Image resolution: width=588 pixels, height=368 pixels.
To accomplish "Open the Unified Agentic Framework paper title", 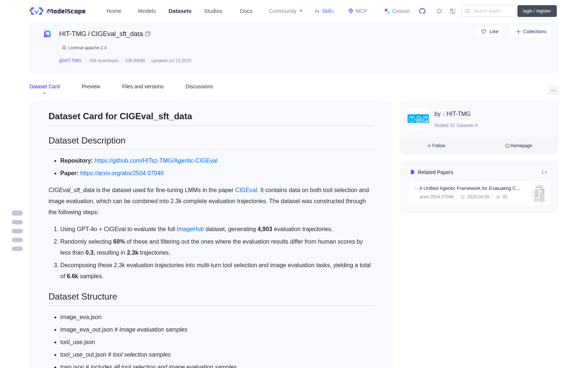I will click(x=470, y=188).
